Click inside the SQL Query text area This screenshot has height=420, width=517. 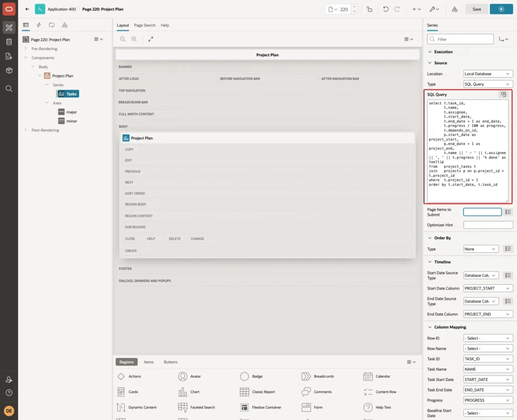[x=468, y=151]
